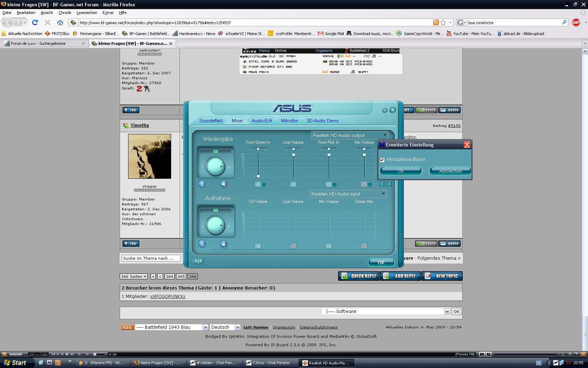Open advanced settings for Front Green In
Viewport: 588px width, 368px height.
pyautogui.click(x=264, y=185)
